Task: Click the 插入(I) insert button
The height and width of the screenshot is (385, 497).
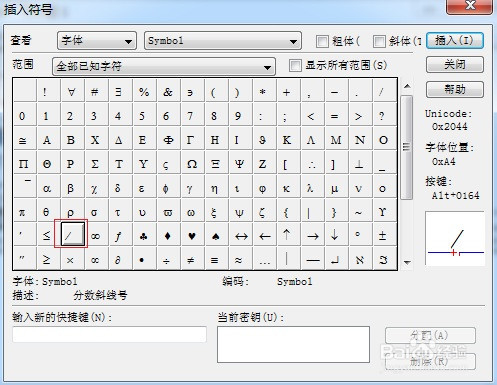Action: tap(455, 41)
